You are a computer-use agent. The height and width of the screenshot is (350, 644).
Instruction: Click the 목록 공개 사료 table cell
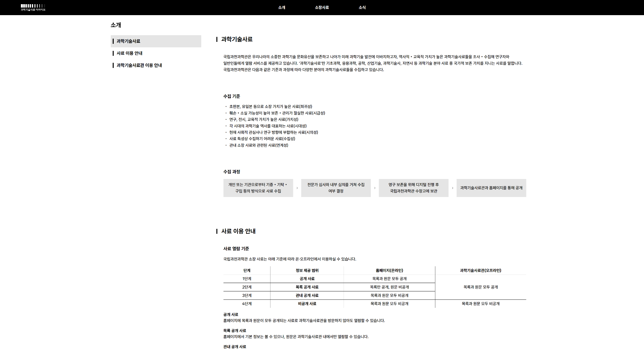(x=307, y=287)
